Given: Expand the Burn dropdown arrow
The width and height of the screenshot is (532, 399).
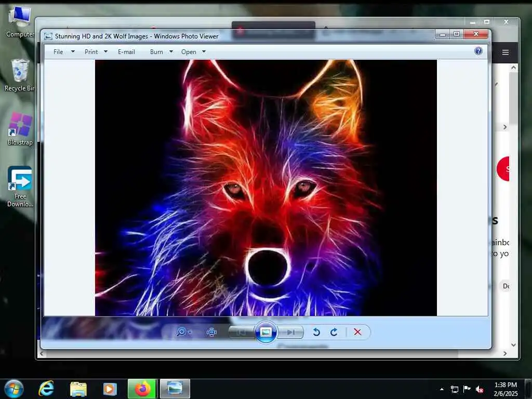Looking at the screenshot, I should pos(171,51).
